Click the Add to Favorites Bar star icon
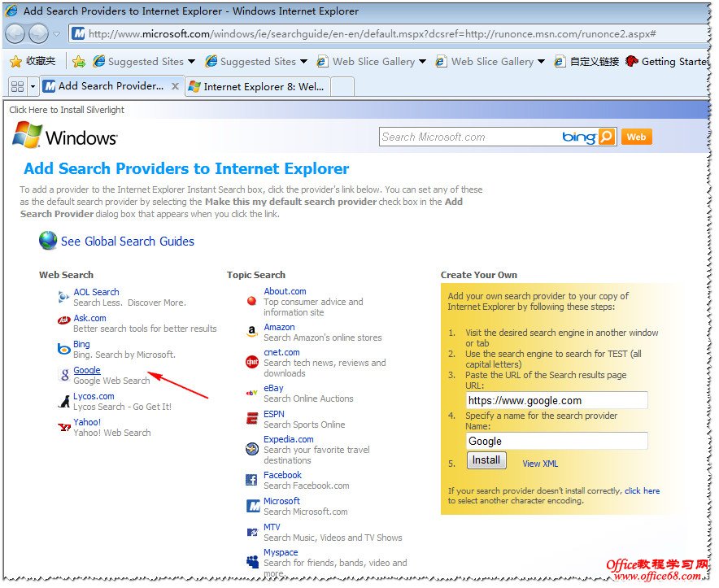The width and height of the screenshot is (719, 588). point(78,61)
